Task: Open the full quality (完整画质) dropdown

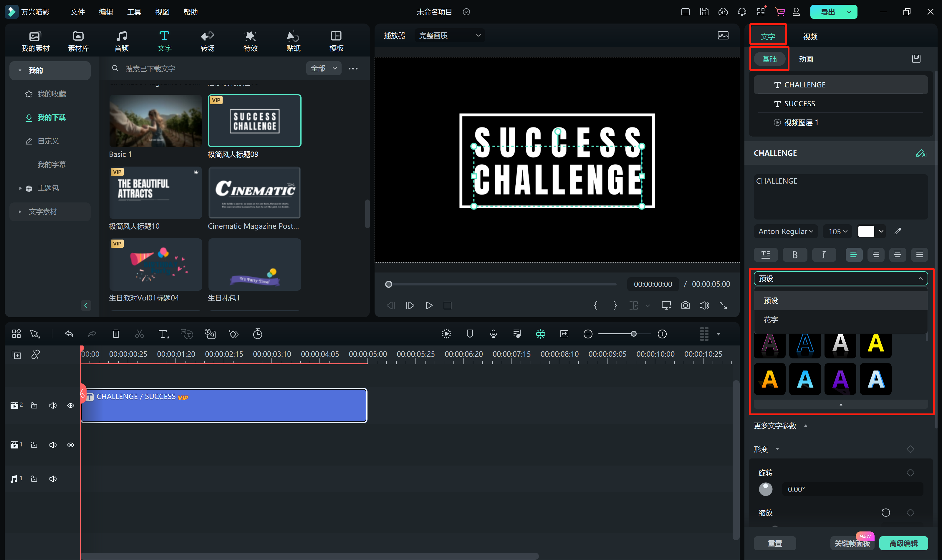Action: pyautogui.click(x=449, y=36)
